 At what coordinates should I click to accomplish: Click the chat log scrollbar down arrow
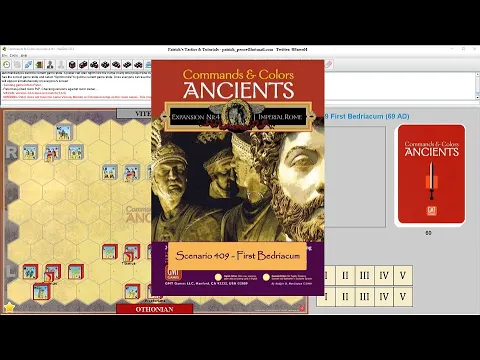point(477,97)
